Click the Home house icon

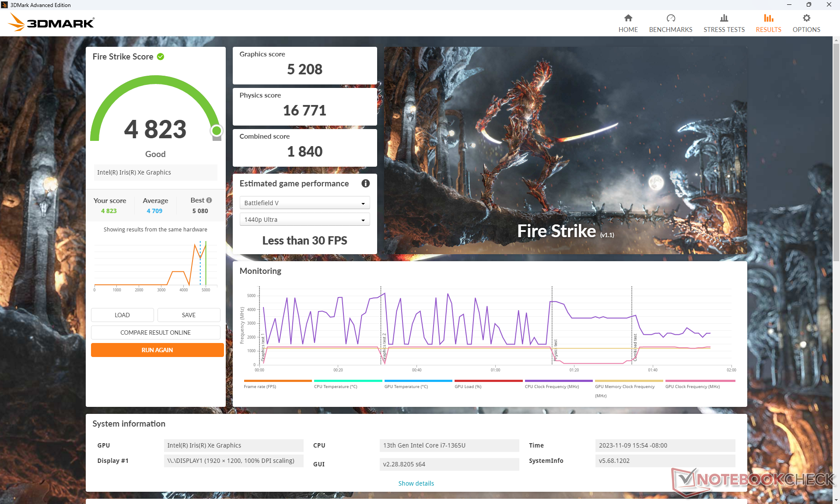click(x=628, y=18)
